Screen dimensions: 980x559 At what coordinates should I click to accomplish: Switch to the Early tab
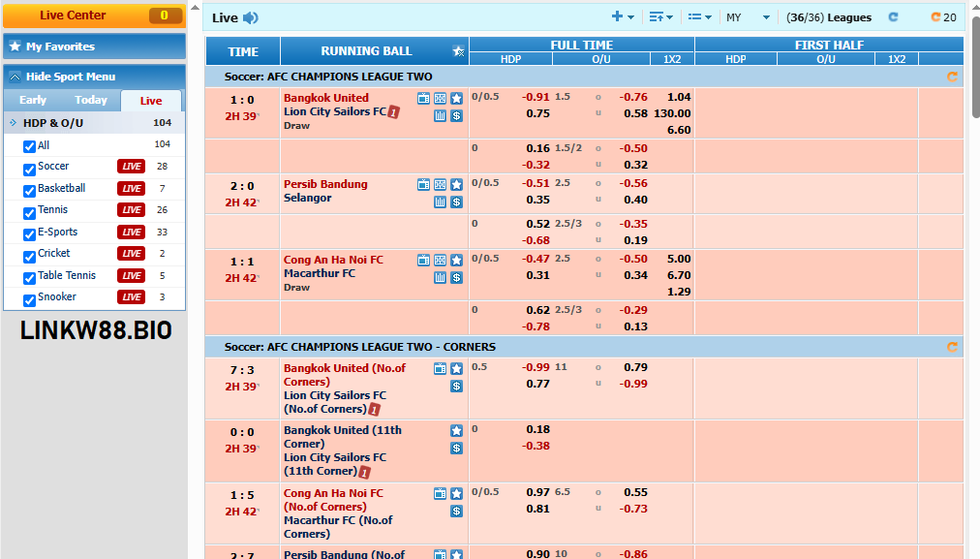(x=33, y=100)
